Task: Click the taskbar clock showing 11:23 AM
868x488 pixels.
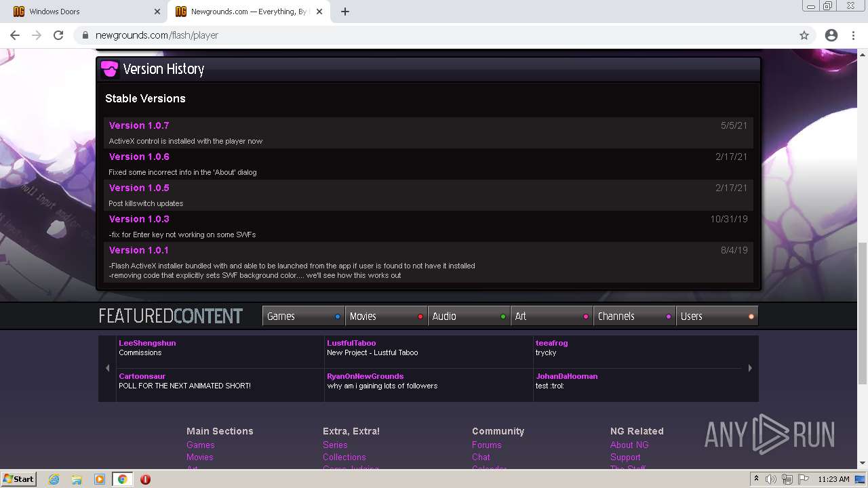Action: pos(833,479)
